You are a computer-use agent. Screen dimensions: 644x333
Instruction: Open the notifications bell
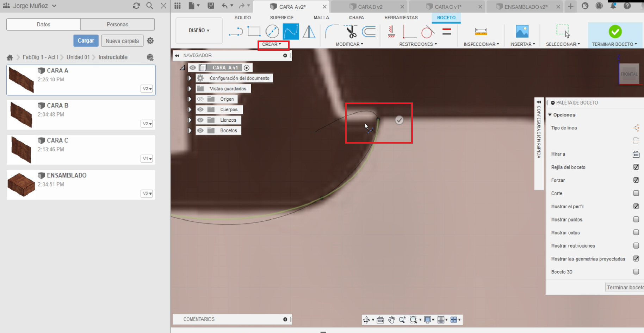(613, 6)
